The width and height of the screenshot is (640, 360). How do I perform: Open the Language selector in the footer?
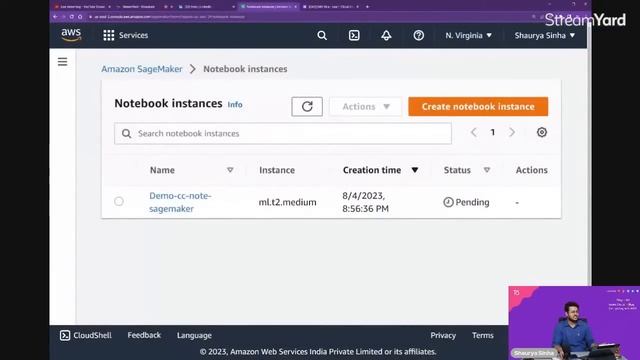pos(194,336)
